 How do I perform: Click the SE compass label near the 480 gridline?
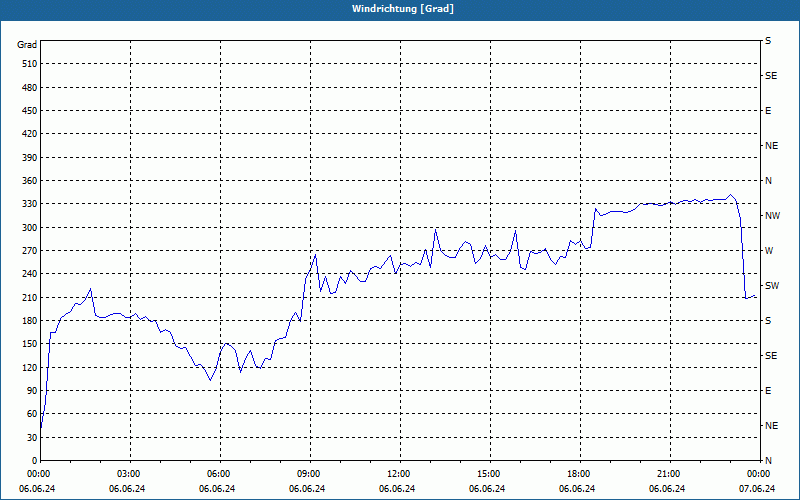click(771, 76)
